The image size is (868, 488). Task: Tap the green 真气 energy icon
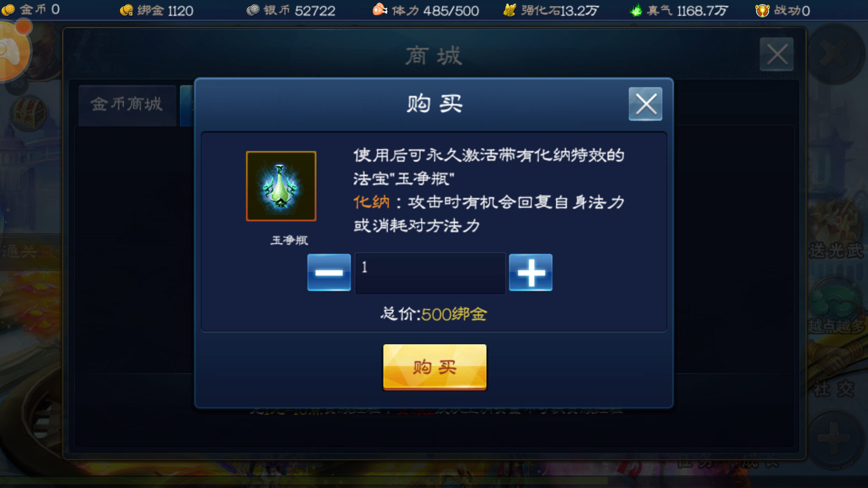click(x=636, y=9)
